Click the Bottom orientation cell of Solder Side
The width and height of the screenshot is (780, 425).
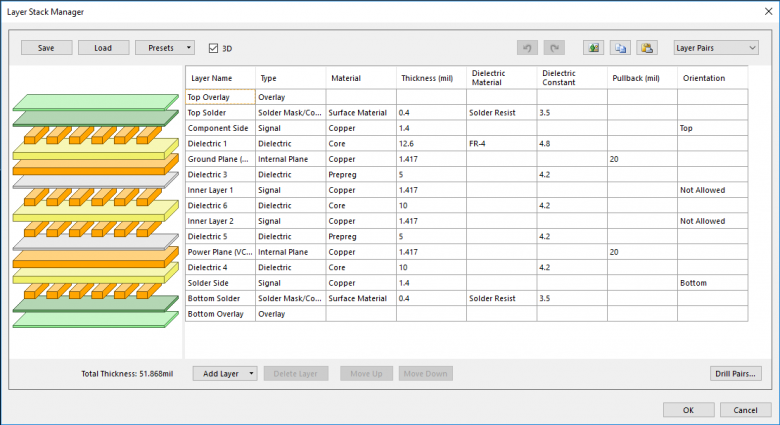click(x=712, y=282)
